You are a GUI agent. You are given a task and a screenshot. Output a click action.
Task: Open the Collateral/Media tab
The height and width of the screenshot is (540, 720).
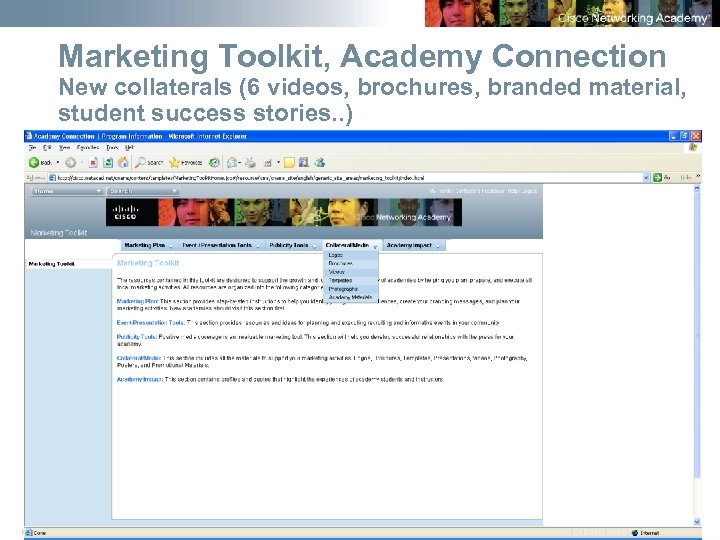click(351, 245)
